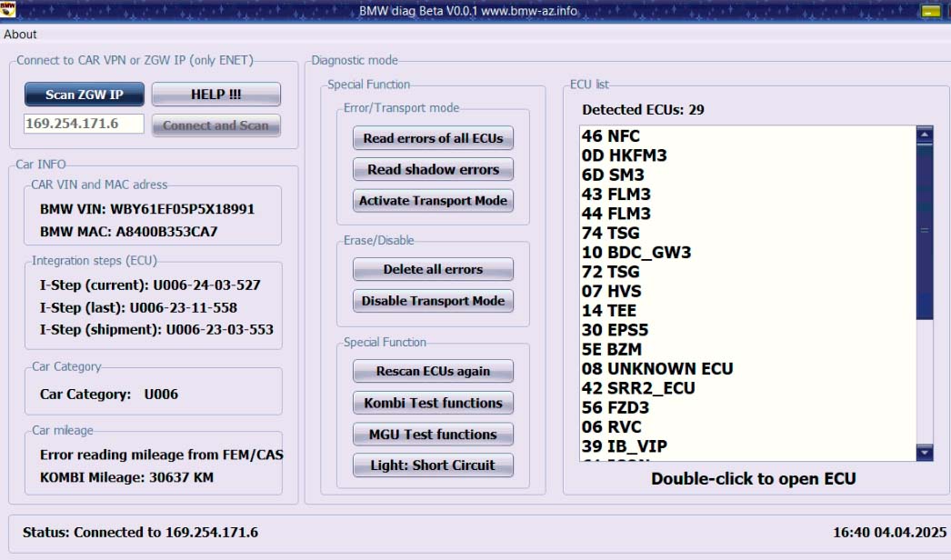Click the BMW app icon in title bar

(8, 8)
